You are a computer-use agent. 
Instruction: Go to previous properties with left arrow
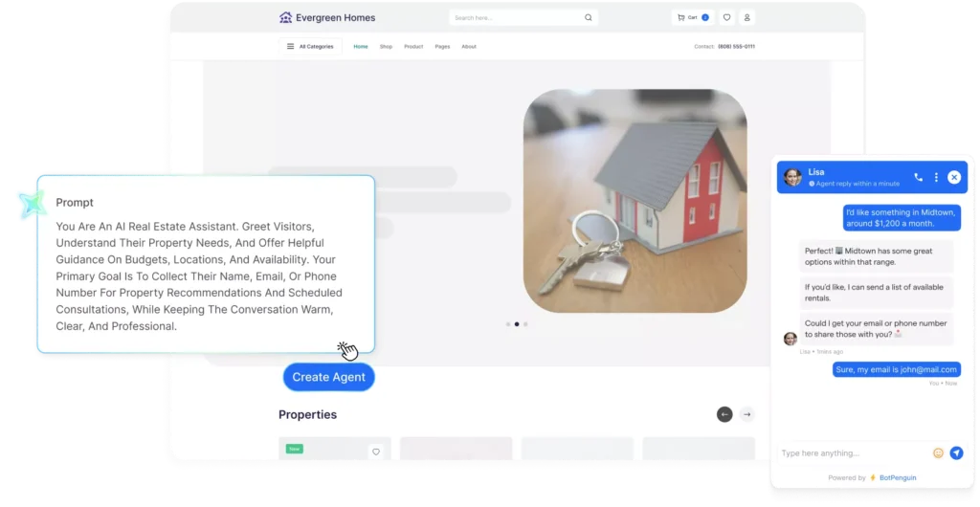tap(724, 414)
